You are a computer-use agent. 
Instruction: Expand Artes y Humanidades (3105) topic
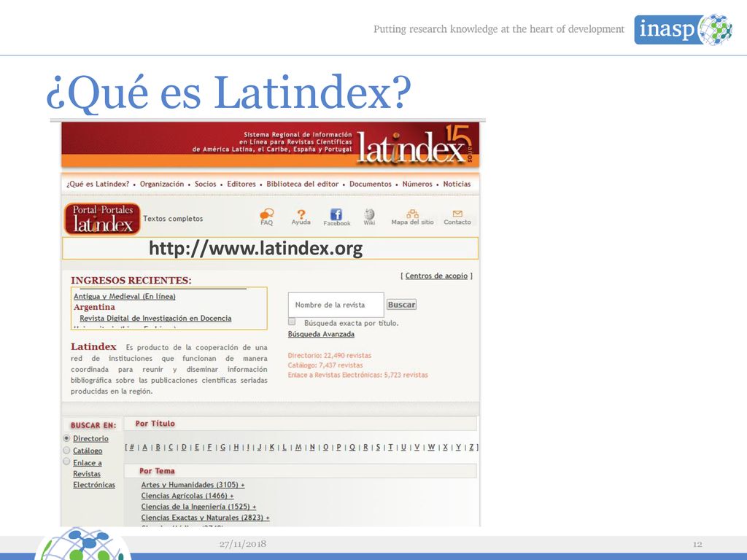[193, 485]
